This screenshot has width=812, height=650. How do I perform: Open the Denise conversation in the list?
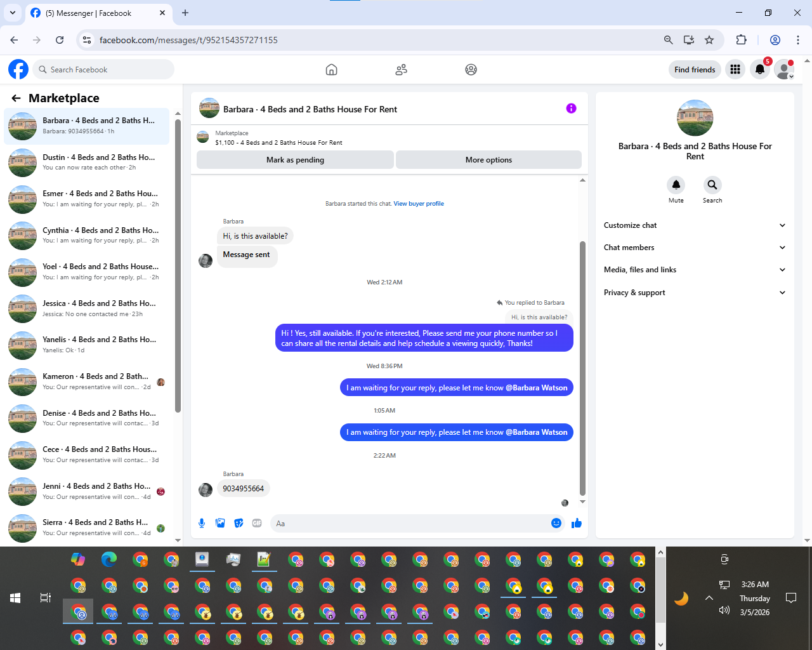87,418
